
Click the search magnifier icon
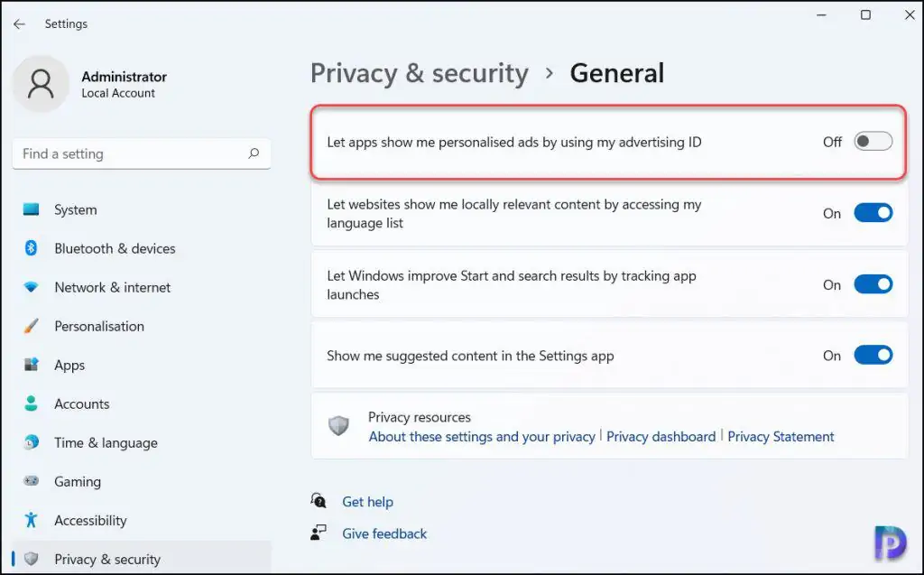pyautogui.click(x=254, y=153)
